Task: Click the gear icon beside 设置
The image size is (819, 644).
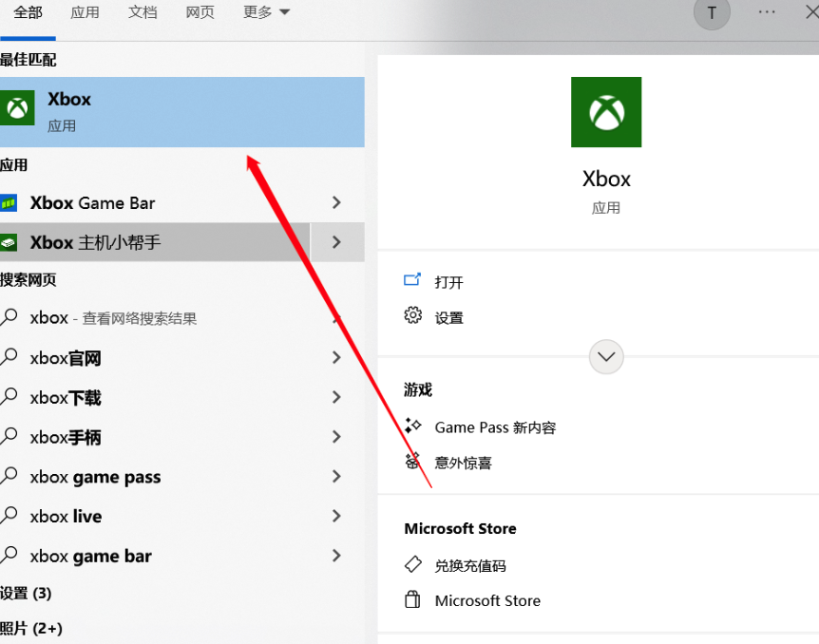Action: 412,315
